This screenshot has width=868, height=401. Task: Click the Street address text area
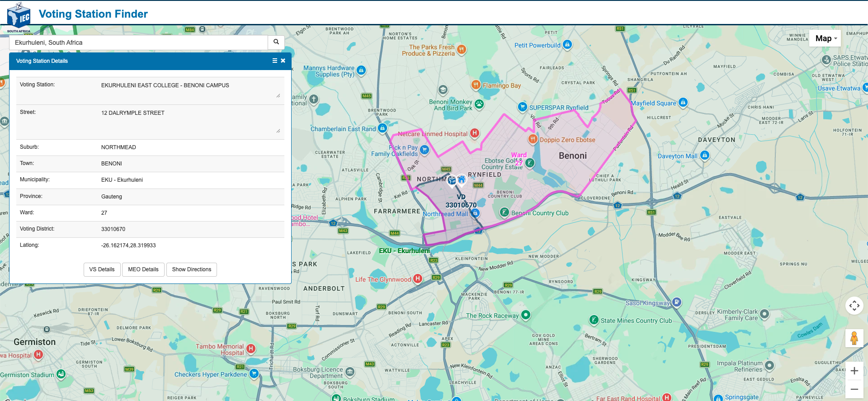pyautogui.click(x=190, y=121)
